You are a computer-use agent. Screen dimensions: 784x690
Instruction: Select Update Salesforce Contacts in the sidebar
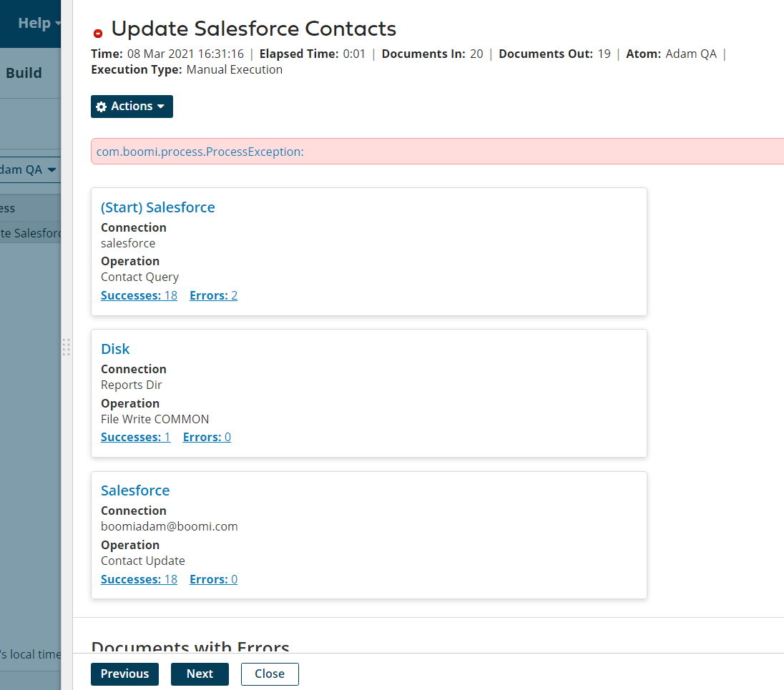pos(30,232)
